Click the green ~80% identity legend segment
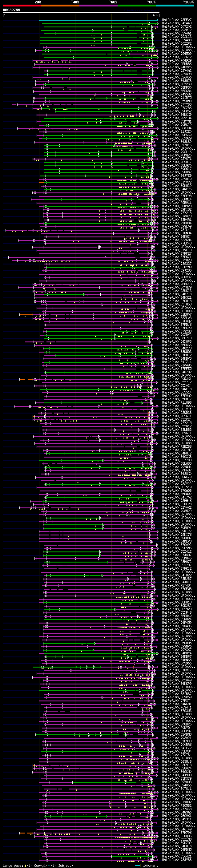Image resolution: width=197 pixels, height=868 pixels. pos(137,6)
